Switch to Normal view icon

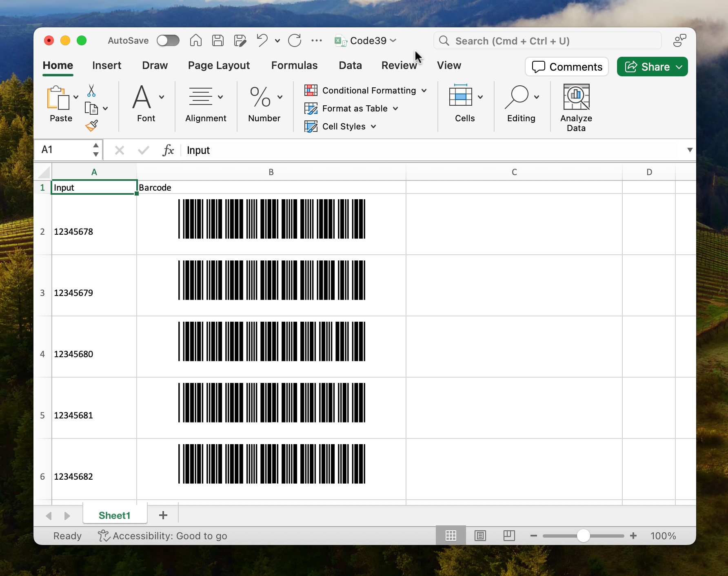coord(451,536)
